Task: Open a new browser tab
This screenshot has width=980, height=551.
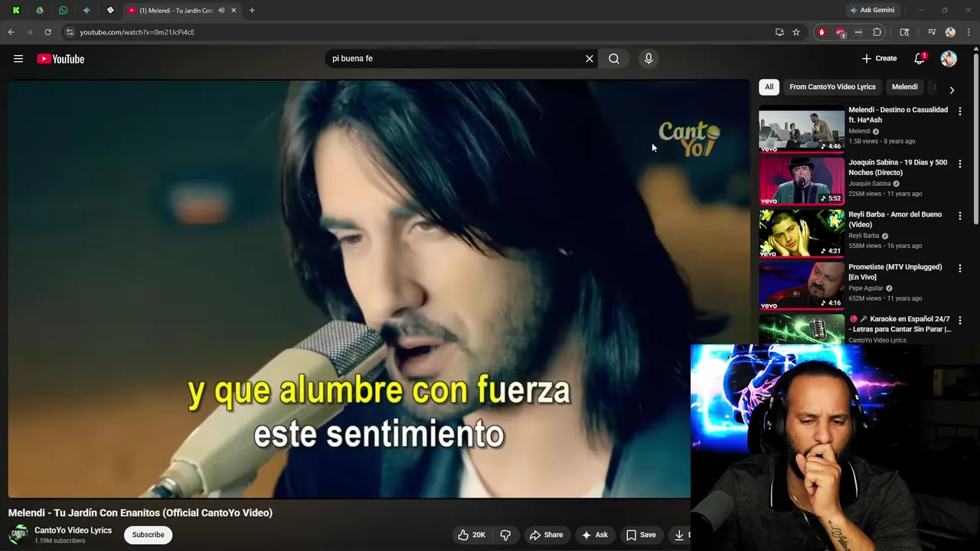Action: click(x=252, y=11)
